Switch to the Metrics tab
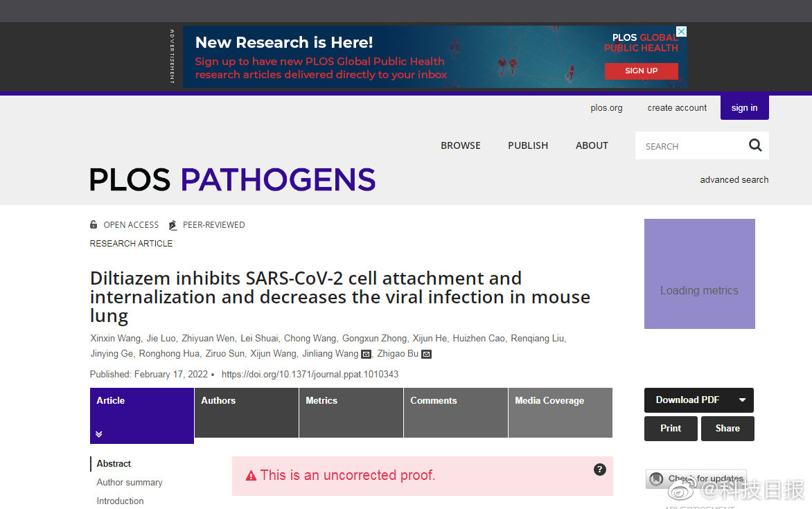 click(x=351, y=413)
